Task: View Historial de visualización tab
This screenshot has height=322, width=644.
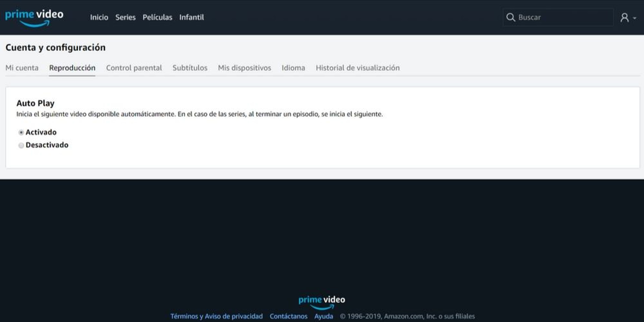Action: (358, 68)
